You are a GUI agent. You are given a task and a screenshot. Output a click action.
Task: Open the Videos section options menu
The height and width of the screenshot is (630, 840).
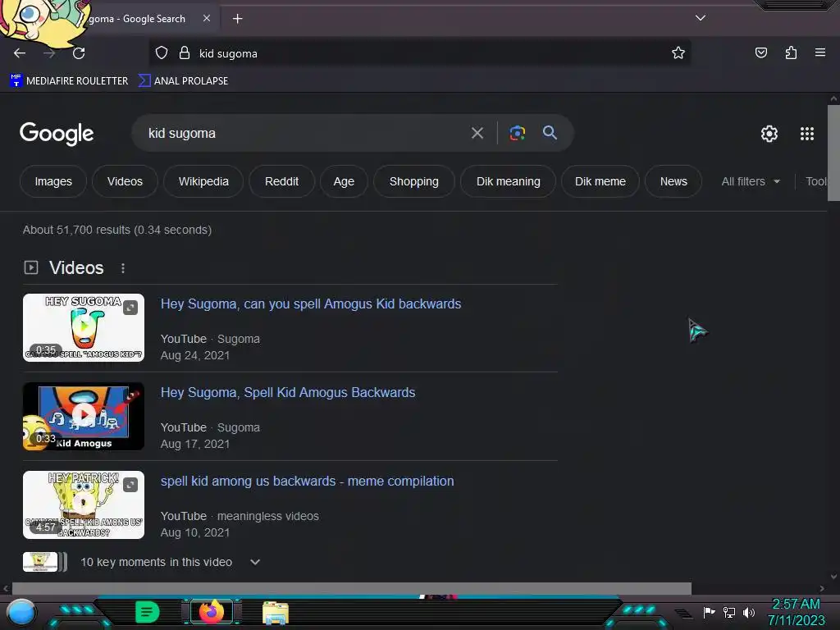pyautogui.click(x=123, y=268)
